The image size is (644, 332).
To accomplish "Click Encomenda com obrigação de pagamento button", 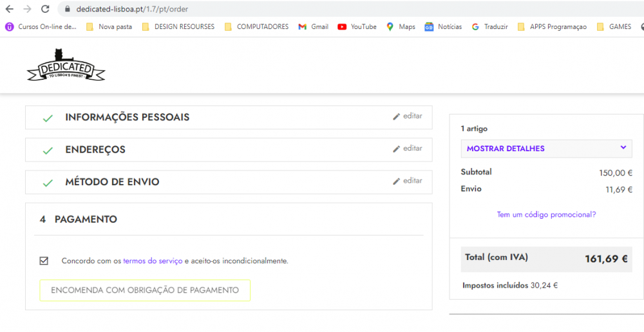I will click(x=145, y=291).
